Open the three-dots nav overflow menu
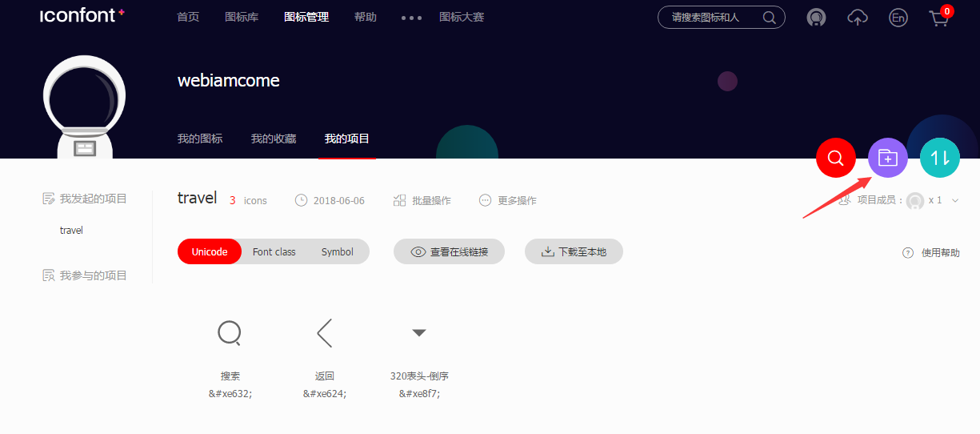980x434 pixels. [410, 18]
